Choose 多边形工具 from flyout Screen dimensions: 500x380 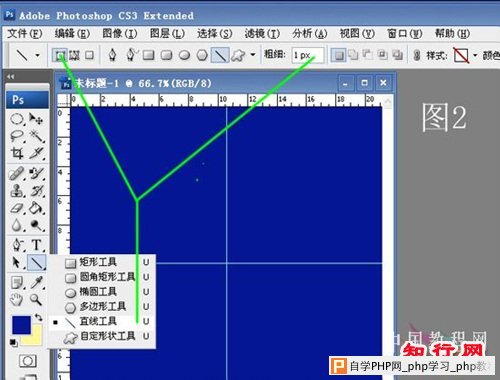(x=102, y=307)
